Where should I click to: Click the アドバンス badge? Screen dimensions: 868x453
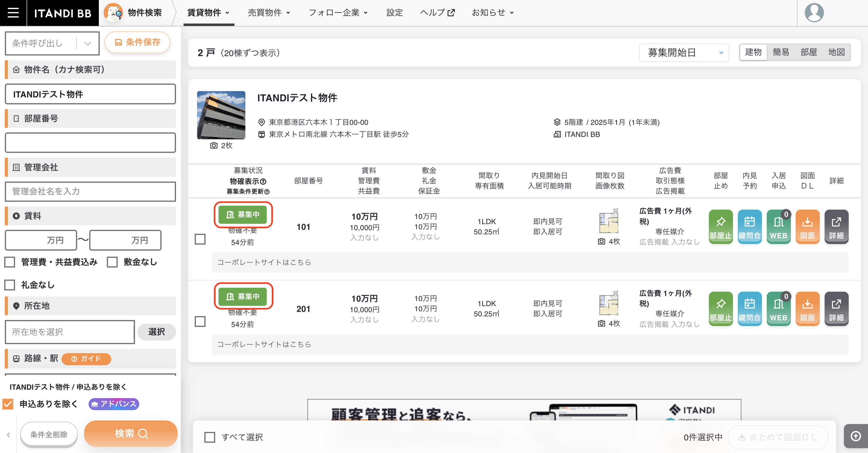[114, 404]
